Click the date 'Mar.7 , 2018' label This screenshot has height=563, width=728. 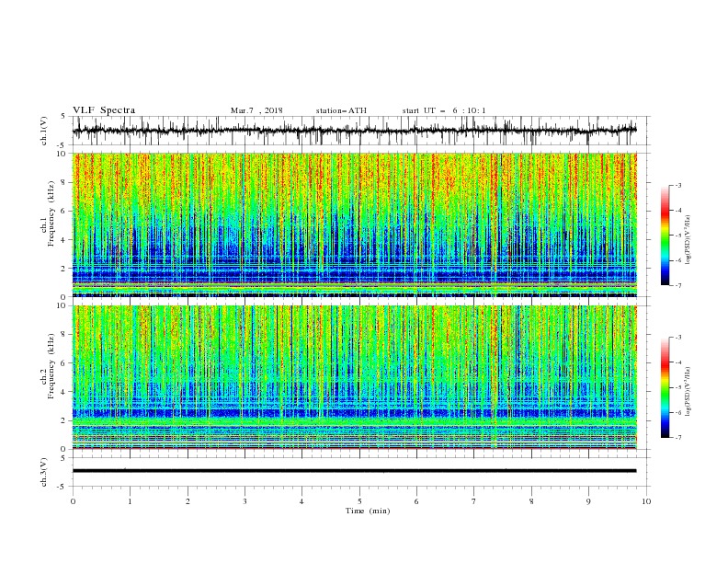point(256,110)
